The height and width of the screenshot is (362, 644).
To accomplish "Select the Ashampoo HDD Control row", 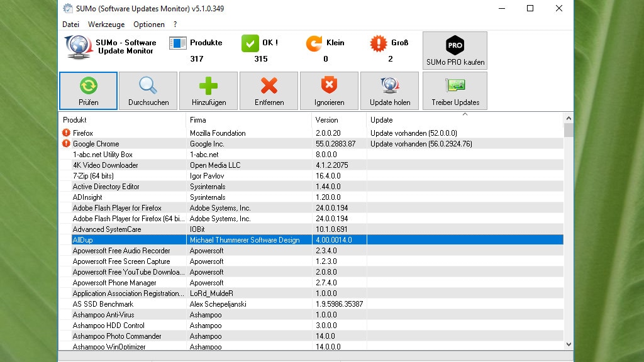I will pos(311,325).
